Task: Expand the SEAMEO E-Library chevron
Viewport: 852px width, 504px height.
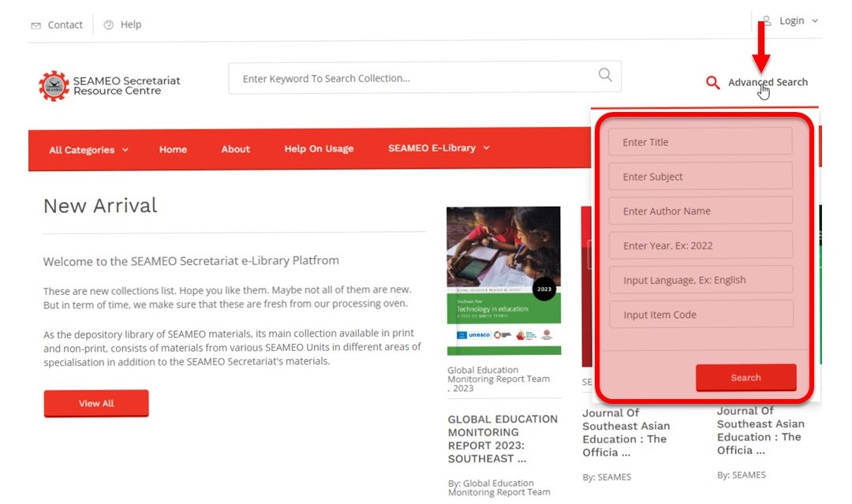Action: click(486, 147)
